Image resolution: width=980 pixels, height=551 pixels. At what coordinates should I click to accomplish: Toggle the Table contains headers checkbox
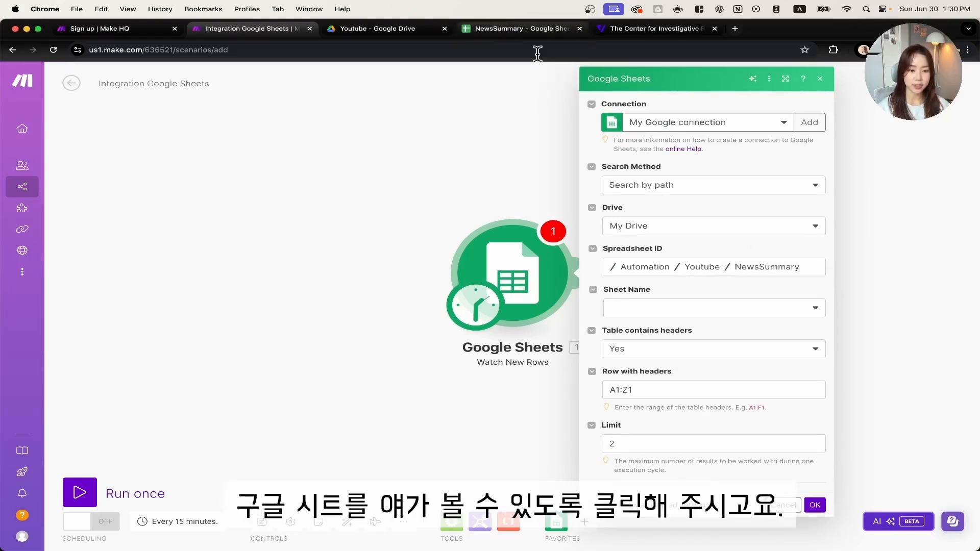click(592, 330)
